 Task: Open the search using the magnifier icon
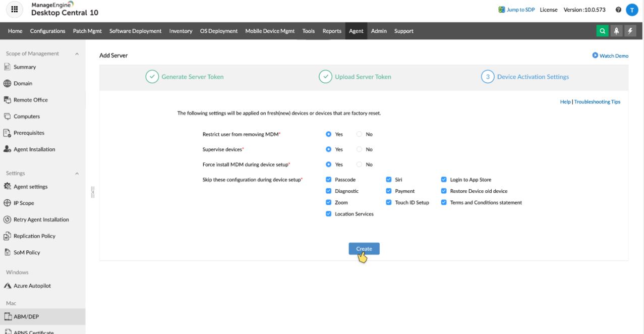pos(602,31)
